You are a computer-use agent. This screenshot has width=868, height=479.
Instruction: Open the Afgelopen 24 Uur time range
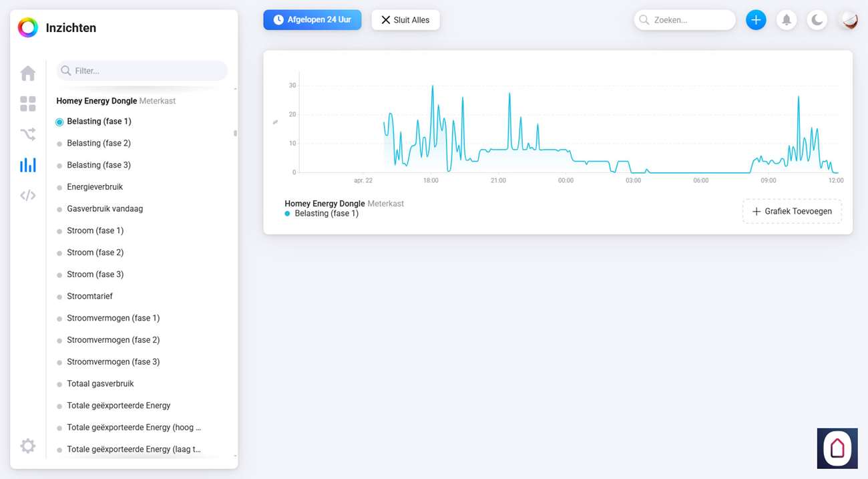[x=312, y=20]
